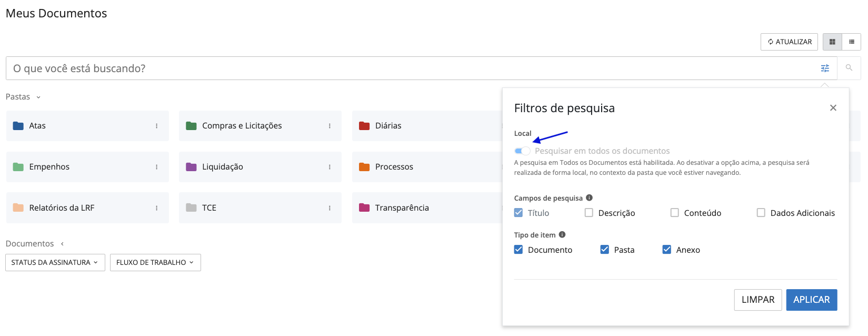The width and height of the screenshot is (868, 336).
Task: Check the Conteúdo checkbox
Action: [x=674, y=213]
